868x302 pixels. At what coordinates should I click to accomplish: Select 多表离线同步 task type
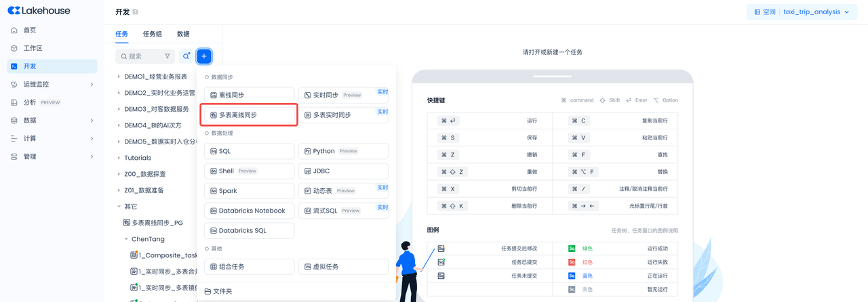coord(249,115)
